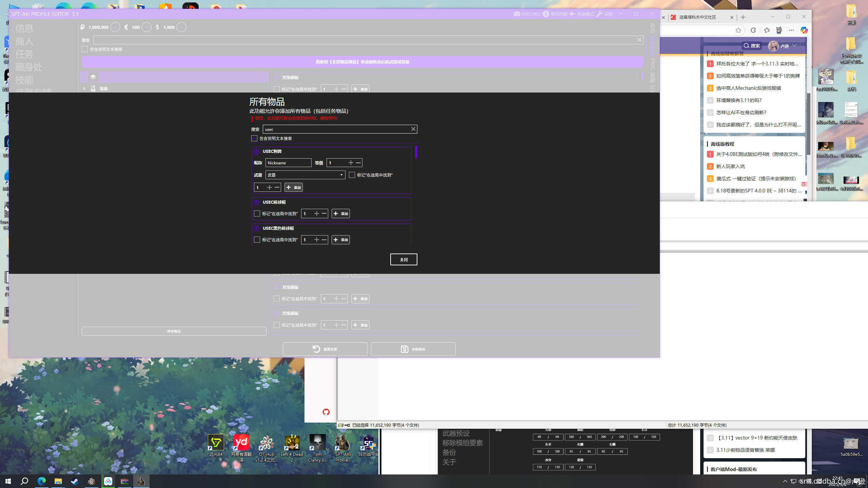
Task: Decrease the USEC狗牌 quantity
Action: click(277, 187)
